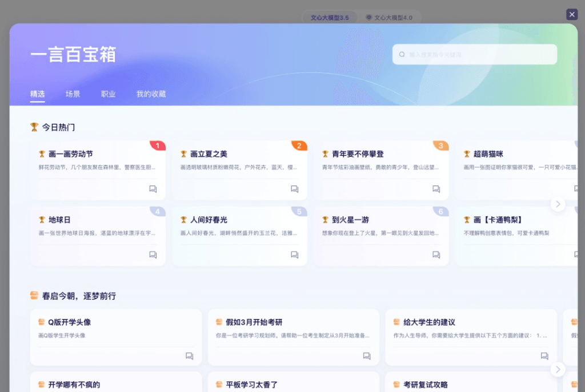This screenshot has width=585, height=392.
Task: Close the 一言百宝箱 dialog
Action: coord(572,15)
